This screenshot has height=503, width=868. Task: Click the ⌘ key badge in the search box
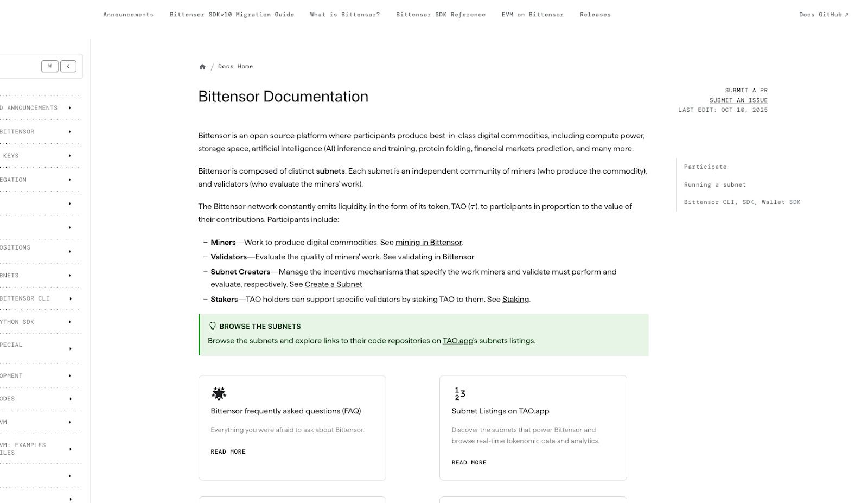coord(49,66)
